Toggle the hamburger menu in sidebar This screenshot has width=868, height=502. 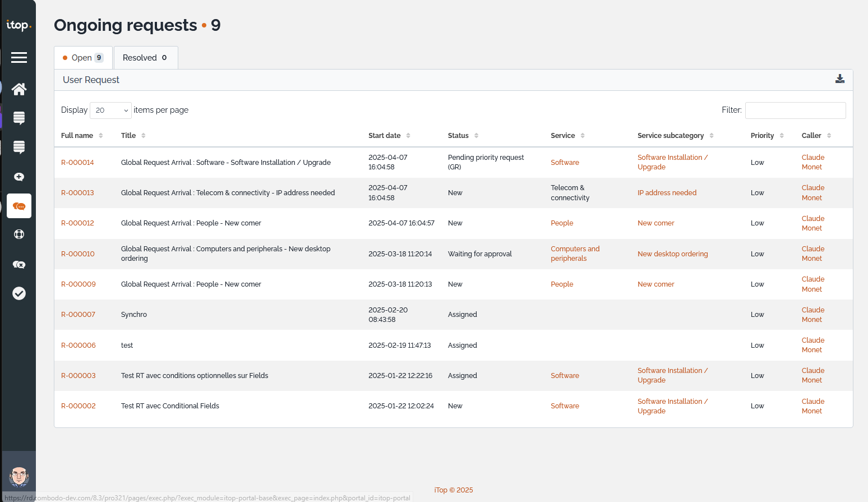tap(19, 57)
